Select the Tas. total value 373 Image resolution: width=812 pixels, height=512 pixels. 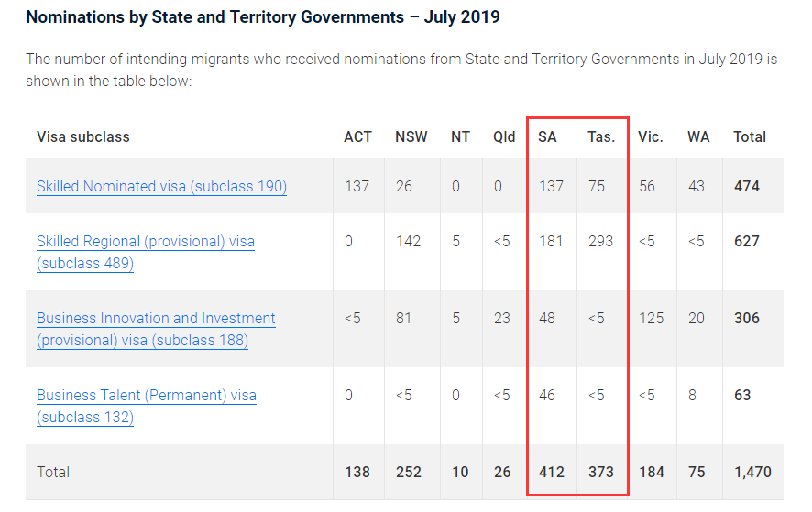point(601,472)
